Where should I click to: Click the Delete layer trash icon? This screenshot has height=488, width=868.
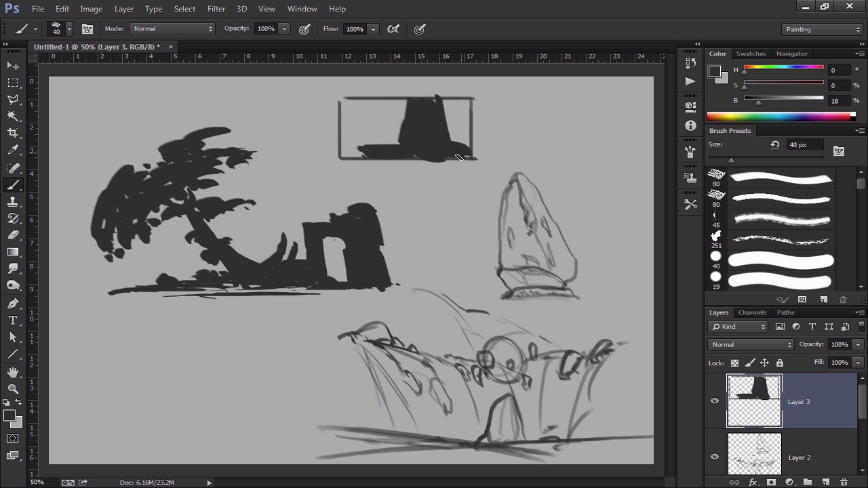844,482
